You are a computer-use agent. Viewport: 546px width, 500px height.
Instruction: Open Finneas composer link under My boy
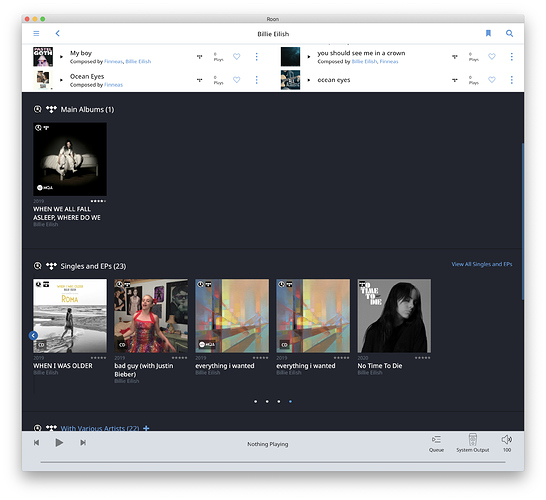[x=113, y=62]
